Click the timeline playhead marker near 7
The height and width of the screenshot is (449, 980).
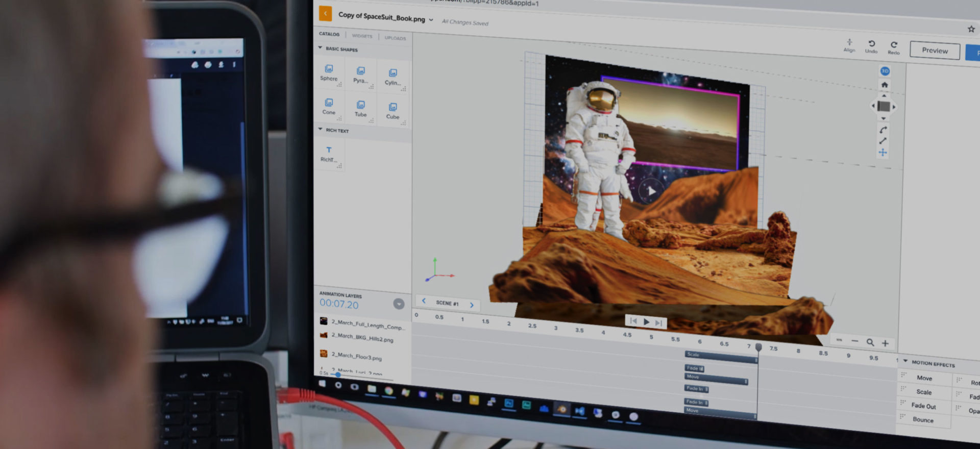(x=758, y=347)
